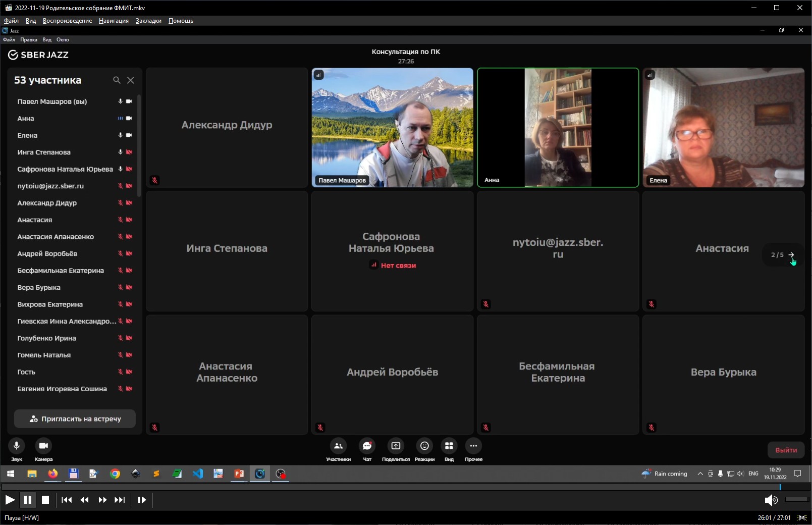Open the Реакции emoji button
Screen dimensions: 812x525
pyautogui.click(x=424, y=446)
